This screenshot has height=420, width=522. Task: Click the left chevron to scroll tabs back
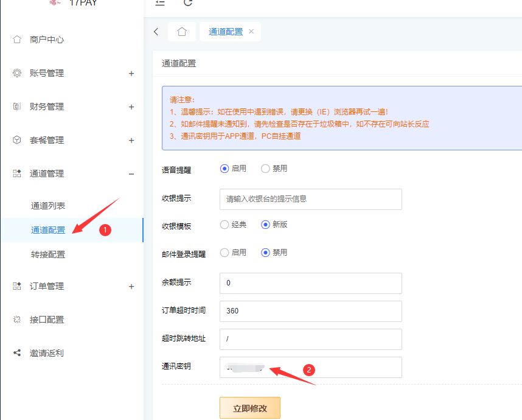tap(156, 32)
